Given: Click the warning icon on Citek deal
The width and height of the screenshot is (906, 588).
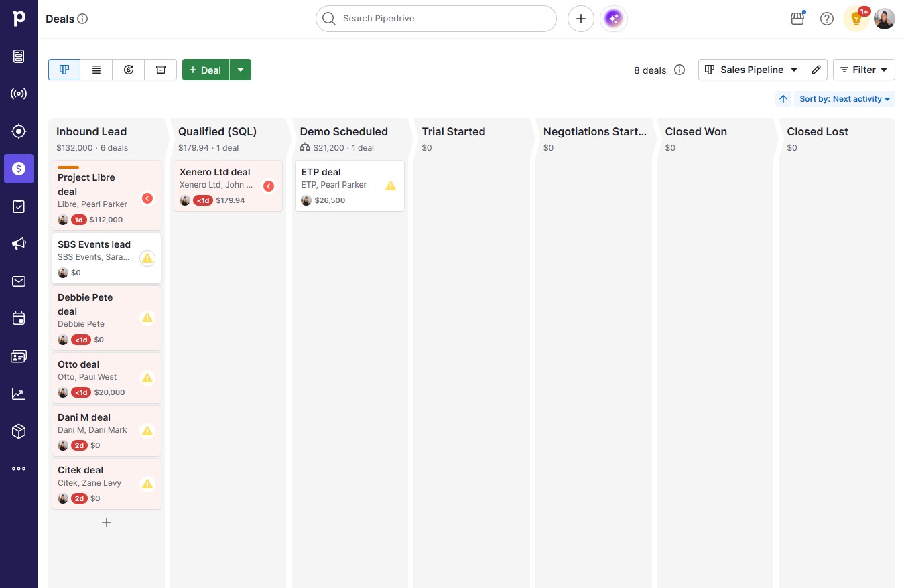Looking at the screenshot, I should click(x=147, y=484).
